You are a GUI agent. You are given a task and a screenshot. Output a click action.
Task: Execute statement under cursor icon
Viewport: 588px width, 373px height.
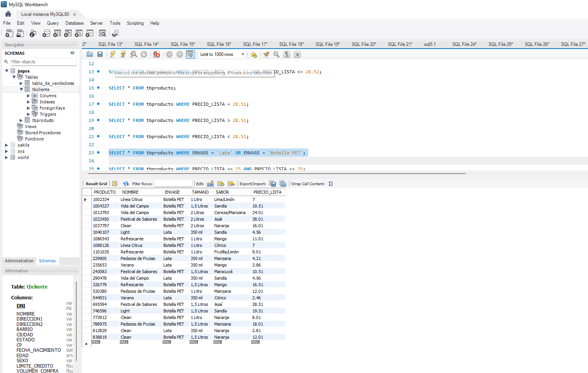click(x=123, y=54)
